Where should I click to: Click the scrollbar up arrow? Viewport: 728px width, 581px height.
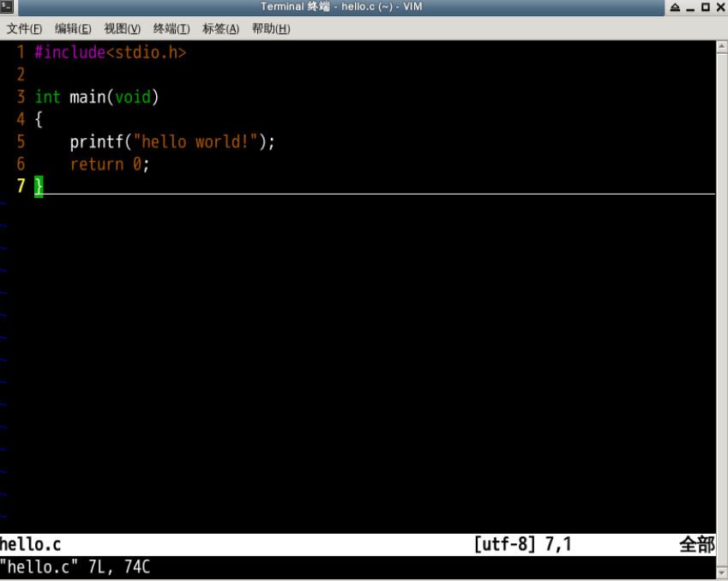[x=721, y=47]
